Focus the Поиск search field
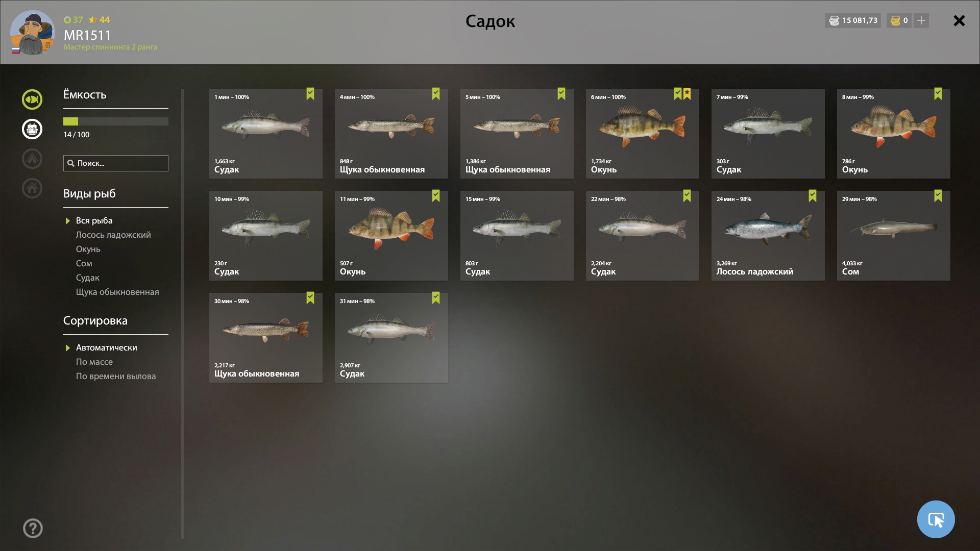The width and height of the screenshot is (980, 551). point(116,163)
